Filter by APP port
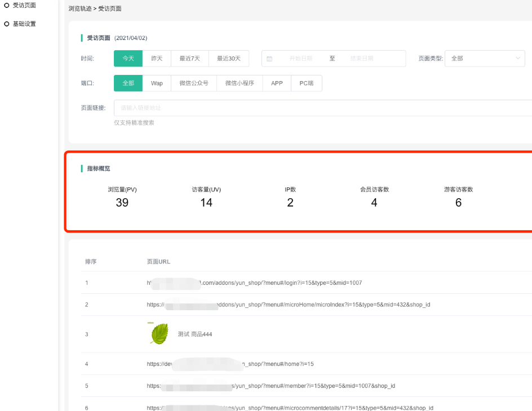Viewport: 532px width, 411px height. [x=277, y=83]
